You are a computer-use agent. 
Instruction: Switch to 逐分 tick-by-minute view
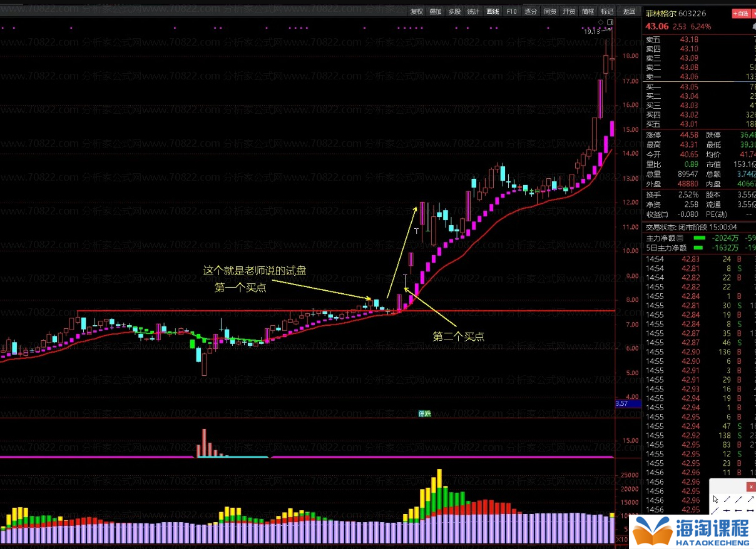[531, 11]
